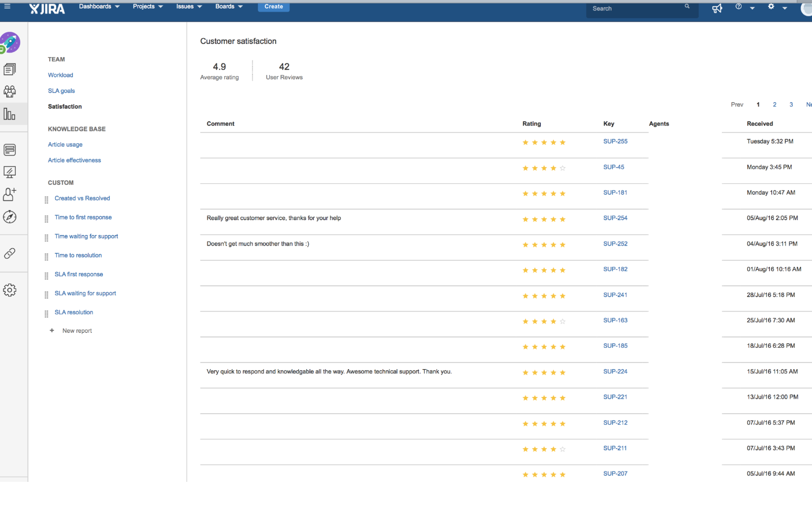812x520 pixels.
Task: Open the Knowledge base sidebar icon
Action: (10, 150)
